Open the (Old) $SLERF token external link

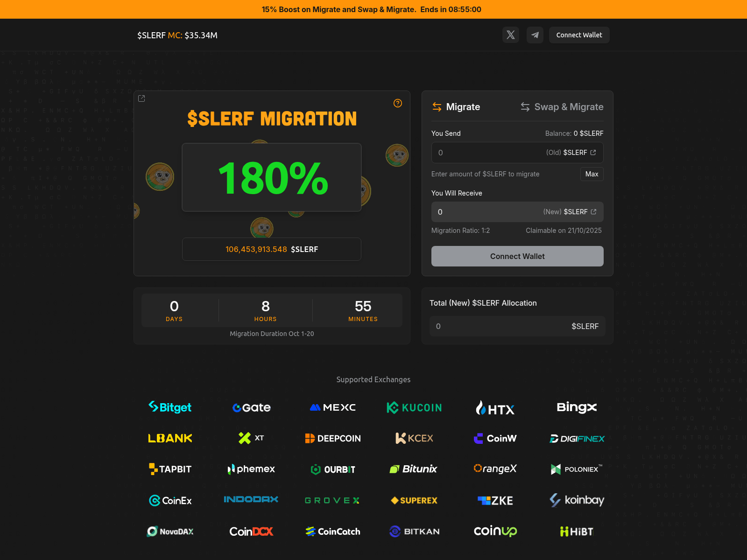pos(593,152)
